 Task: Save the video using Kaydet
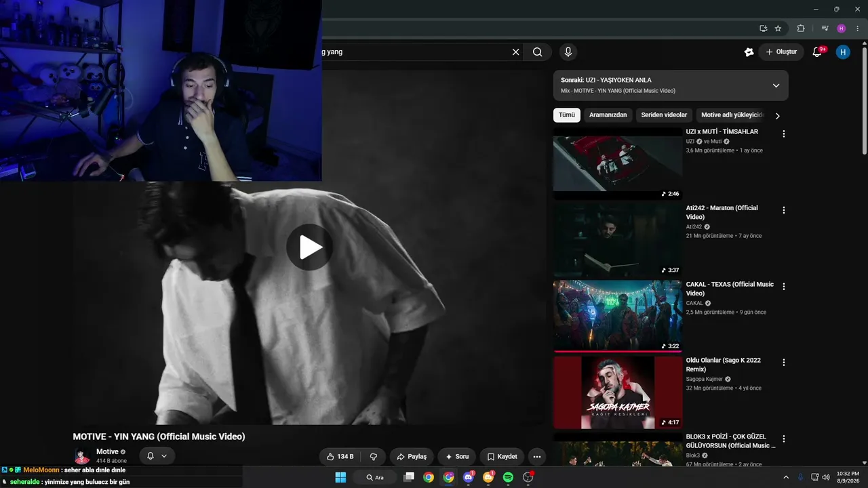pos(502,457)
